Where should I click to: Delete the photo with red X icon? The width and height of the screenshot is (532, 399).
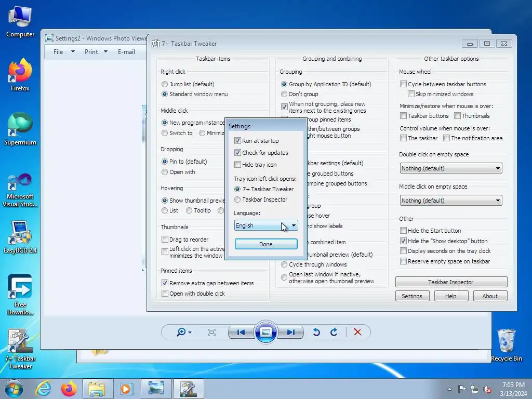tap(357, 332)
